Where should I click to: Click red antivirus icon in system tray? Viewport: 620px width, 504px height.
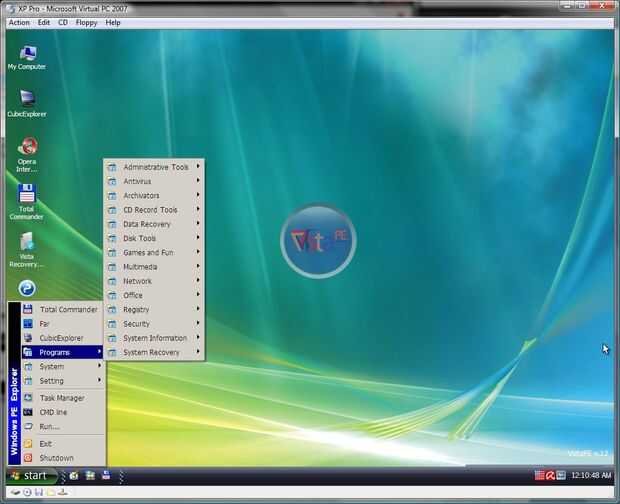point(550,476)
